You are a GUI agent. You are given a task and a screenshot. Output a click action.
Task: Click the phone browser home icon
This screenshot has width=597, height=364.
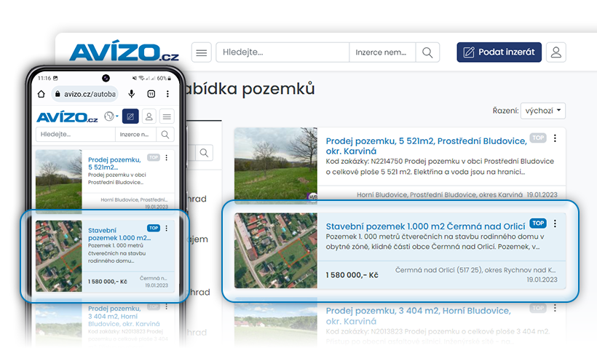tap(41, 94)
